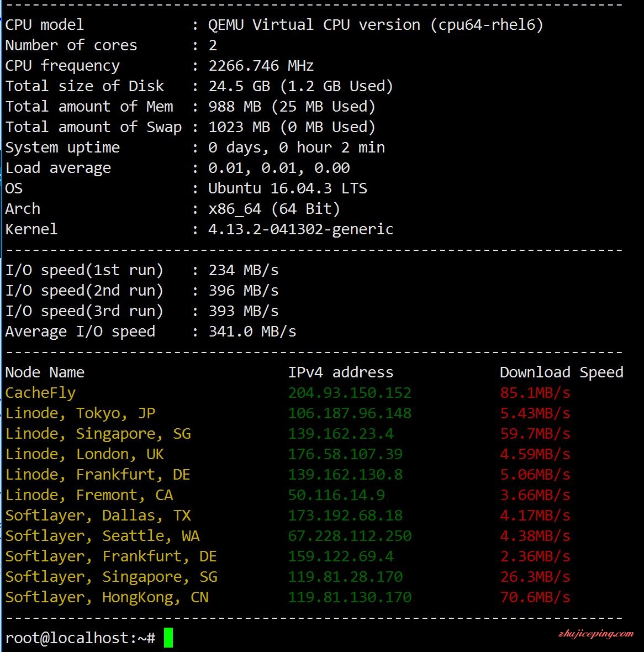The width and height of the screenshot is (644, 652).
Task: Click the Linode Tokyo IP 106.187.96.148
Action: [x=350, y=413]
